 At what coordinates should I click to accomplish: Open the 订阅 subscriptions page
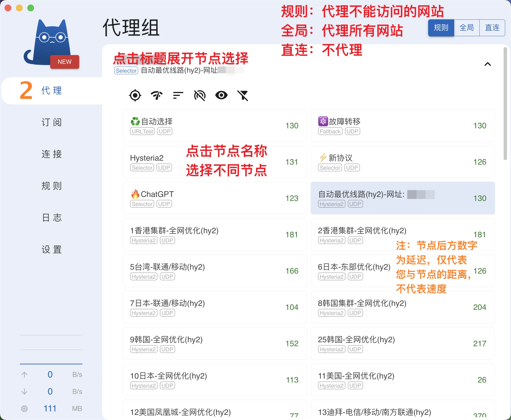coord(52,122)
